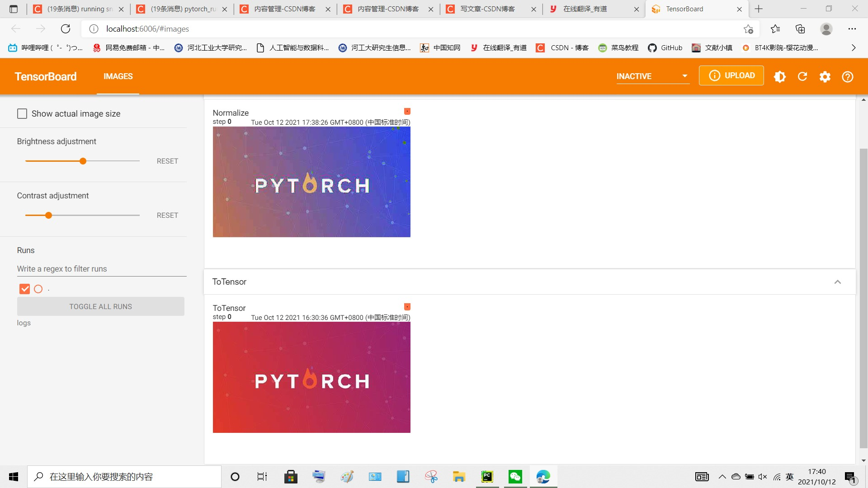
Task: Click orange square on Normalize image card
Action: [x=407, y=111]
